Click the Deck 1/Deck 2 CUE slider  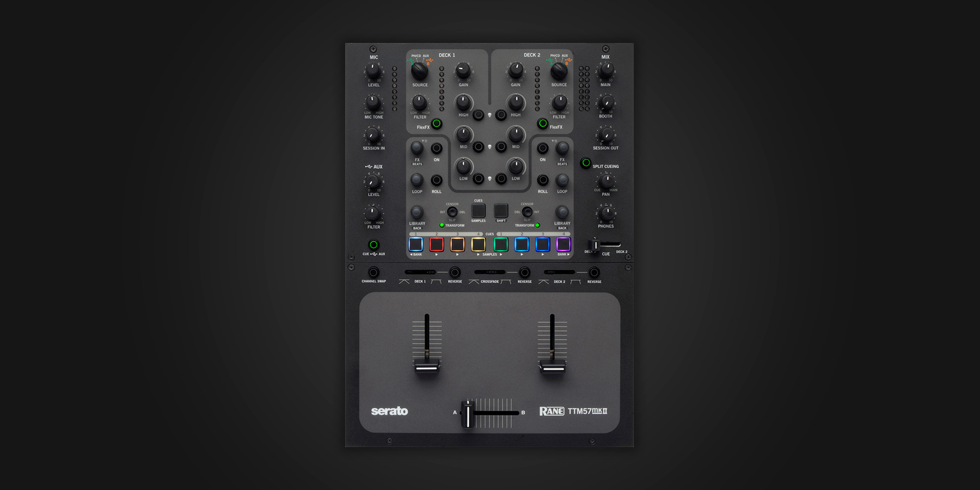[x=605, y=245]
